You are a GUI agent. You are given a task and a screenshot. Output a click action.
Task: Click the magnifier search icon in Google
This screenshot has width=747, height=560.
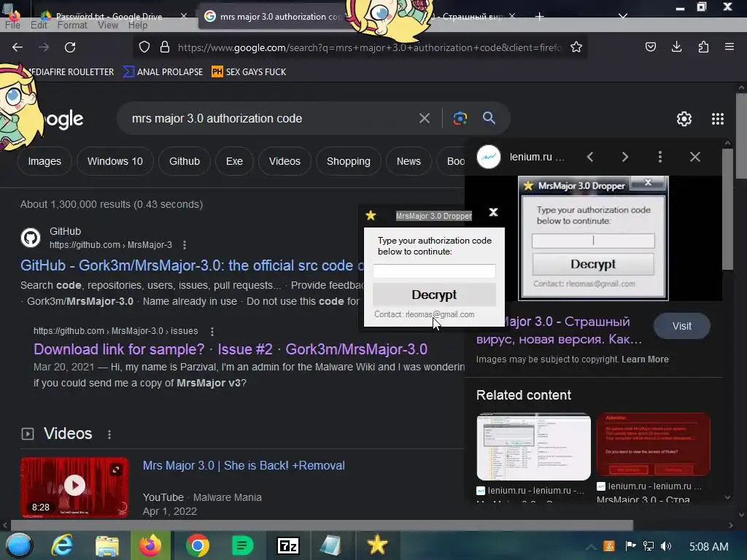pyautogui.click(x=489, y=117)
